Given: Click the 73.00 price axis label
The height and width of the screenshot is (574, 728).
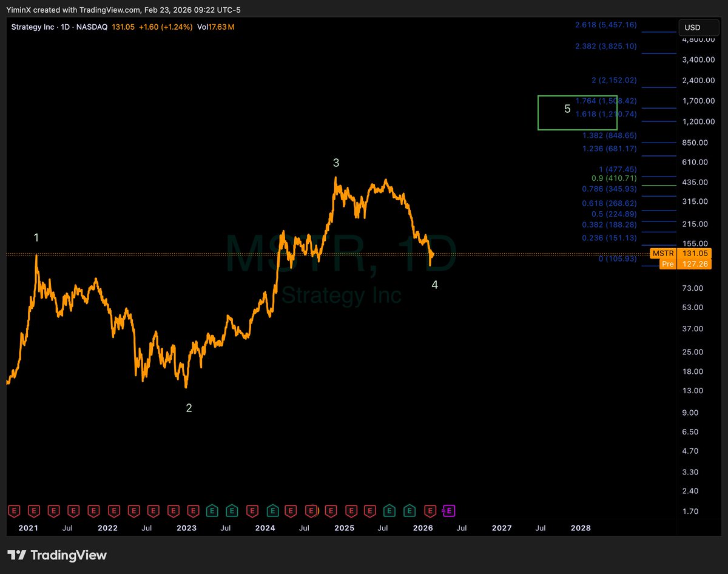Looking at the screenshot, I should coord(692,288).
